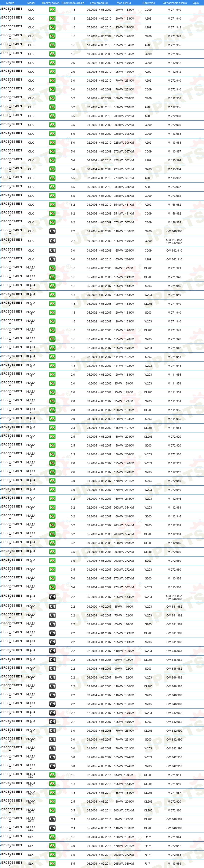Click petrol icon in CLK C209 M 271.940 row
This screenshot has width=204, height=868.
[x=52, y=10]
